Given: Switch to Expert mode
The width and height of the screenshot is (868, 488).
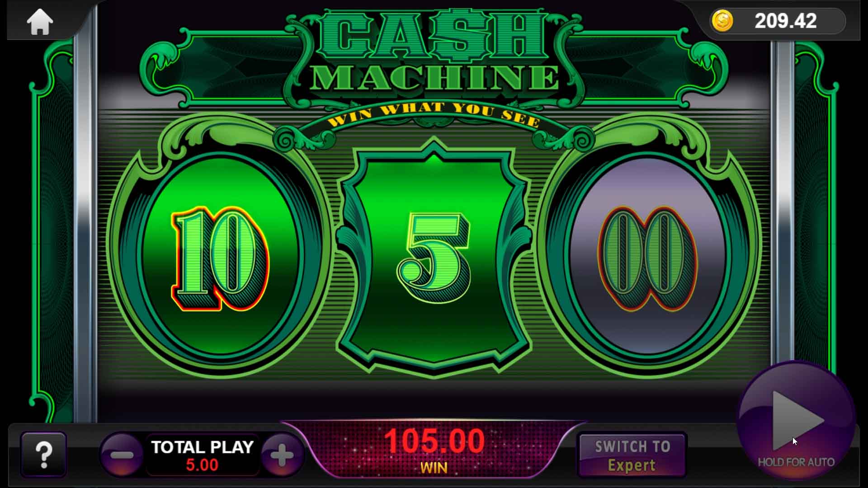Looking at the screenshot, I should coord(632,455).
